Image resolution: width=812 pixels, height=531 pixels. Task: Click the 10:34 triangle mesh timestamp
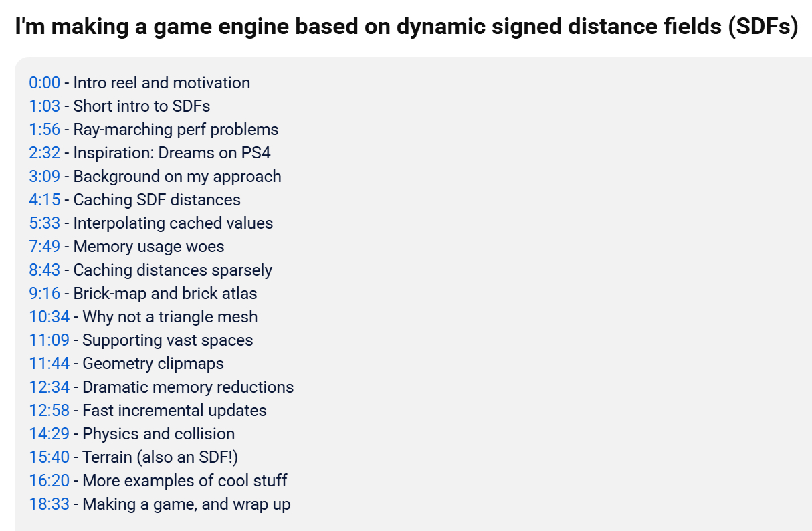coord(49,317)
